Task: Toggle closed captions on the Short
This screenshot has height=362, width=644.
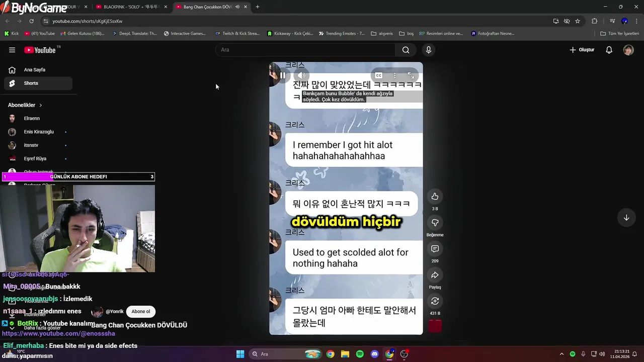Action: point(379,75)
